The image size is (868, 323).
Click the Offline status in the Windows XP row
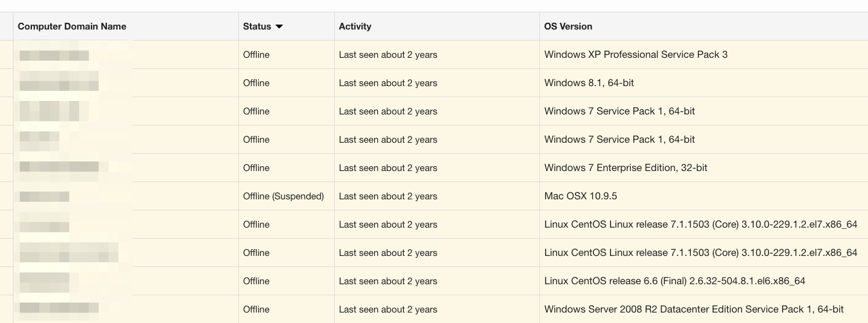[256, 55]
